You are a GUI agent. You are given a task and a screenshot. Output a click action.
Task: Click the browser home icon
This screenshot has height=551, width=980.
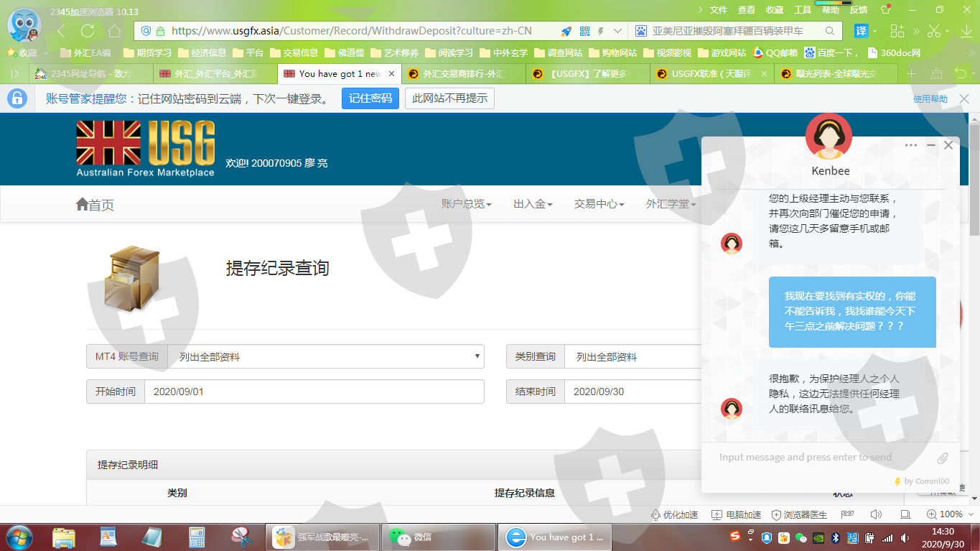(114, 31)
